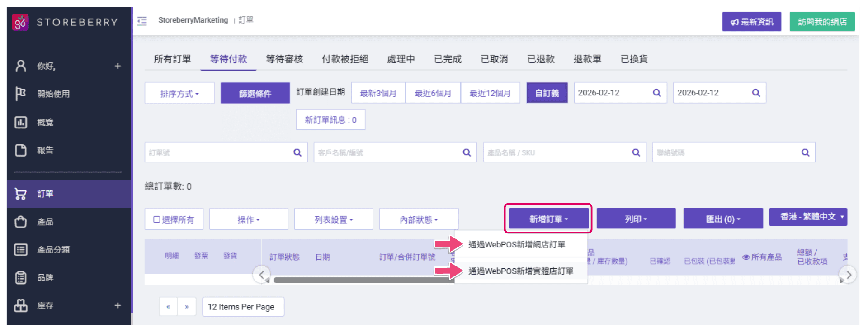Screen dimensions: 868x333
Task: Expand the 匯出 (0) dropdown
Action: 723,219
